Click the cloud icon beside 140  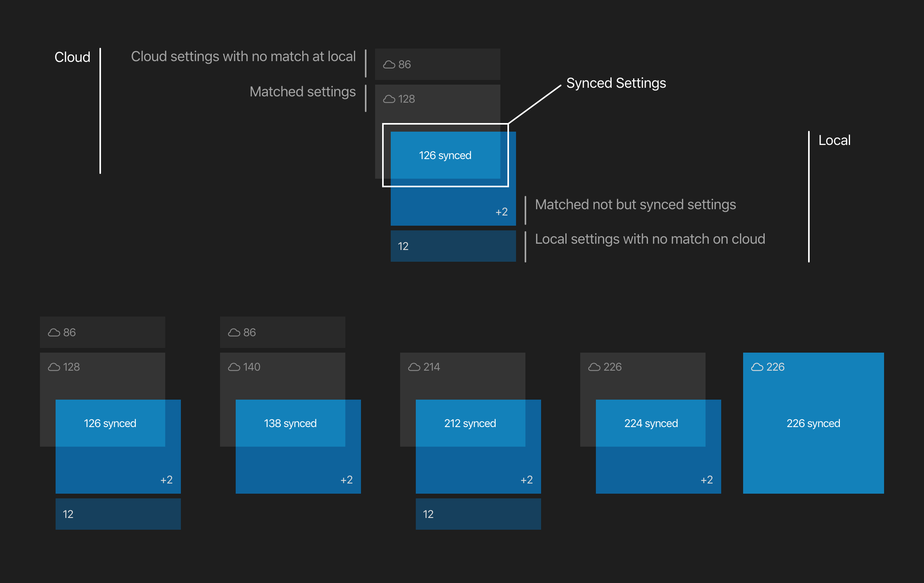(x=234, y=367)
